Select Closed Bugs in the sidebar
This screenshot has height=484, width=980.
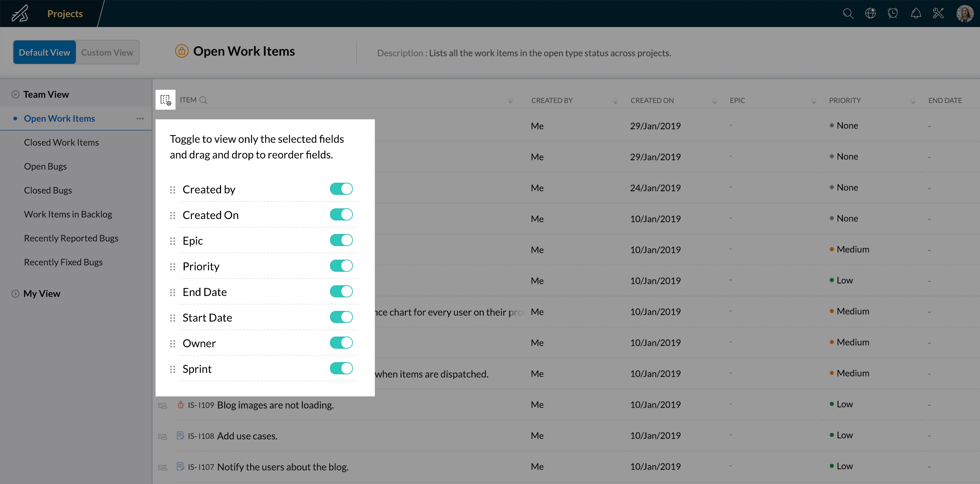48,190
